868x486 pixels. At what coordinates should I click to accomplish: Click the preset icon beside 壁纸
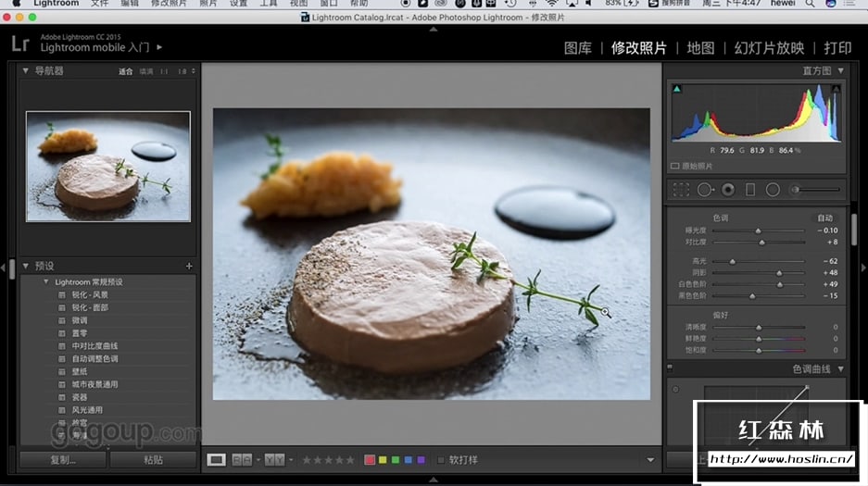(62, 371)
